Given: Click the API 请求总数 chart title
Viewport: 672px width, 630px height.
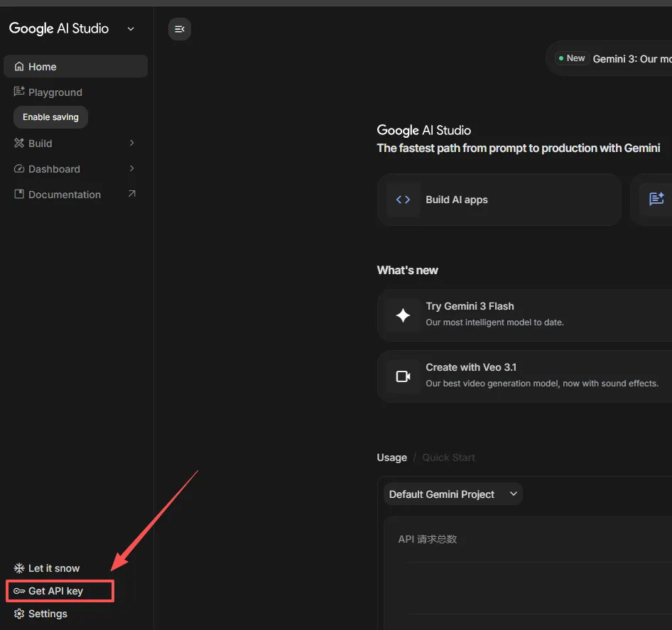Looking at the screenshot, I should pos(428,539).
